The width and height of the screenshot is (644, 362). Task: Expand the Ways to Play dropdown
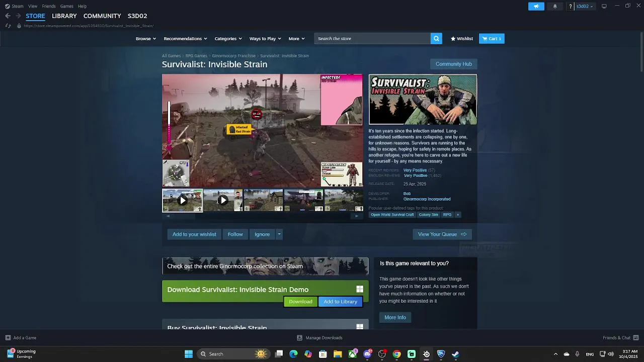coord(266,38)
